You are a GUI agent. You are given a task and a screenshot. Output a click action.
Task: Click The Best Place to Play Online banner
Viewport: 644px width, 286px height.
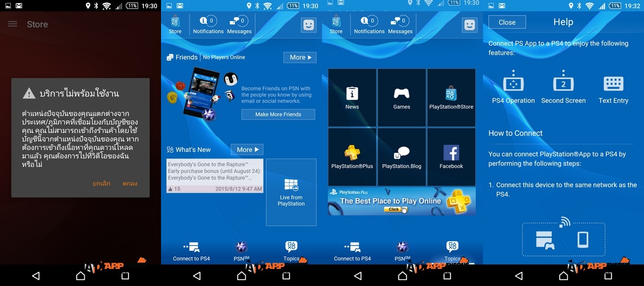click(402, 201)
